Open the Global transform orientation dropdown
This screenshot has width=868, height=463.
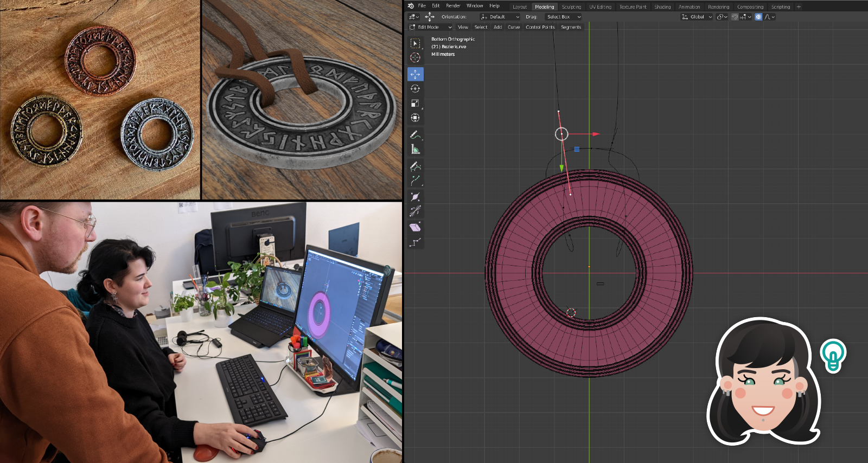tap(697, 17)
